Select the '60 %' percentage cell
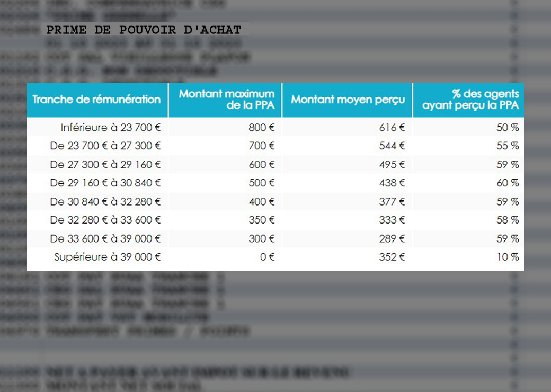 coord(508,183)
